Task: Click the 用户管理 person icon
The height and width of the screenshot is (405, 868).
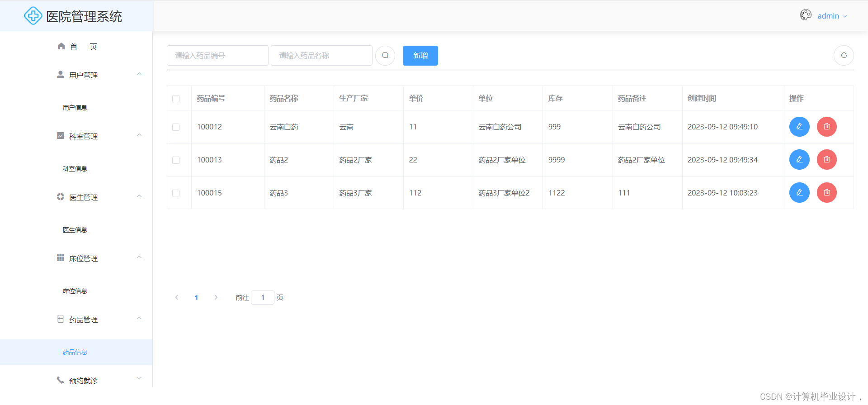Action: coord(61,75)
